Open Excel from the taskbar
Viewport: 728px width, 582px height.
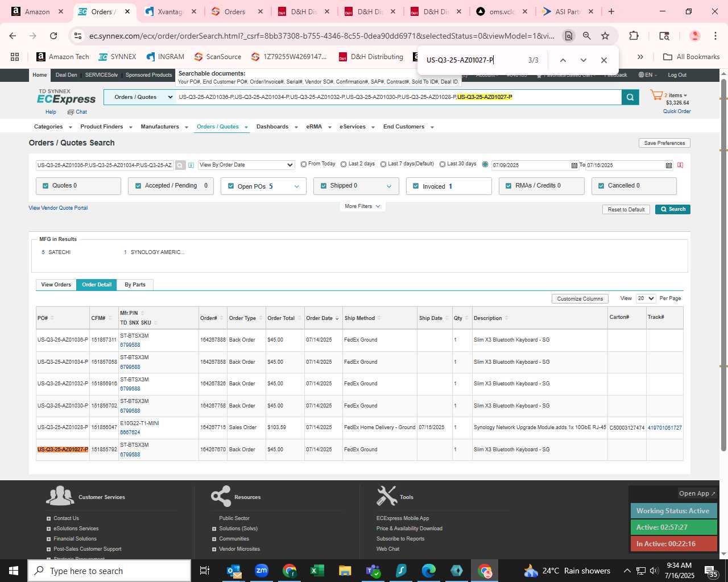tap(317, 571)
